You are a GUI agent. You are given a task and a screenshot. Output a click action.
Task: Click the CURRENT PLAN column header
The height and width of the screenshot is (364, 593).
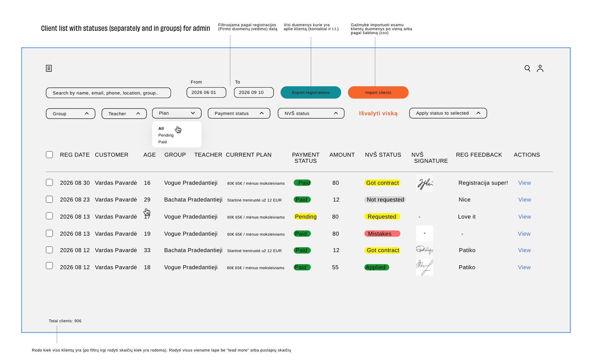[249, 155]
